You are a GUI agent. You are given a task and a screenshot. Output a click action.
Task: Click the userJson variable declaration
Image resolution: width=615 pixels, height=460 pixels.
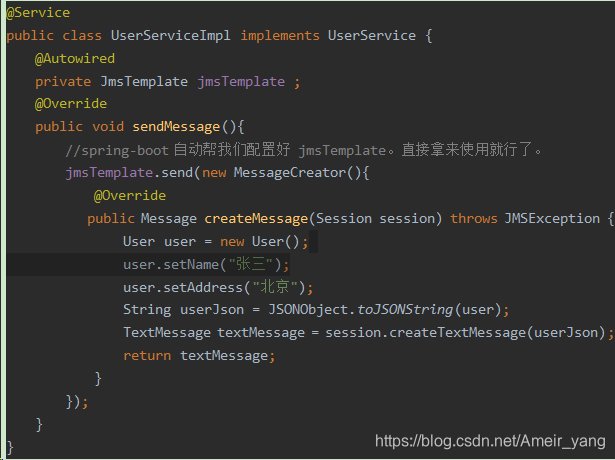212,310
